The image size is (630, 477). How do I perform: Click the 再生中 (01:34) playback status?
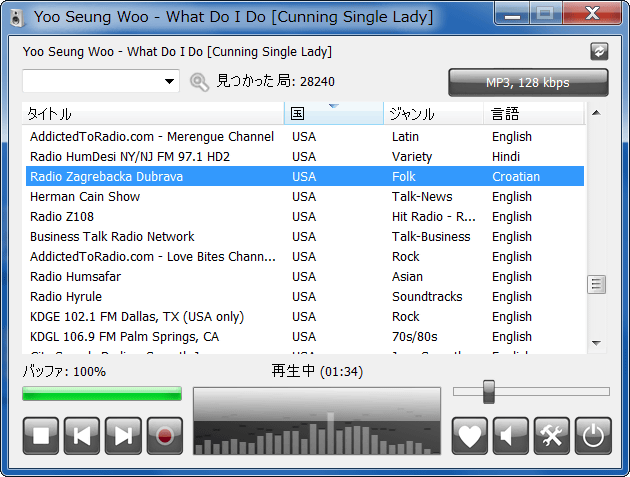[317, 371]
